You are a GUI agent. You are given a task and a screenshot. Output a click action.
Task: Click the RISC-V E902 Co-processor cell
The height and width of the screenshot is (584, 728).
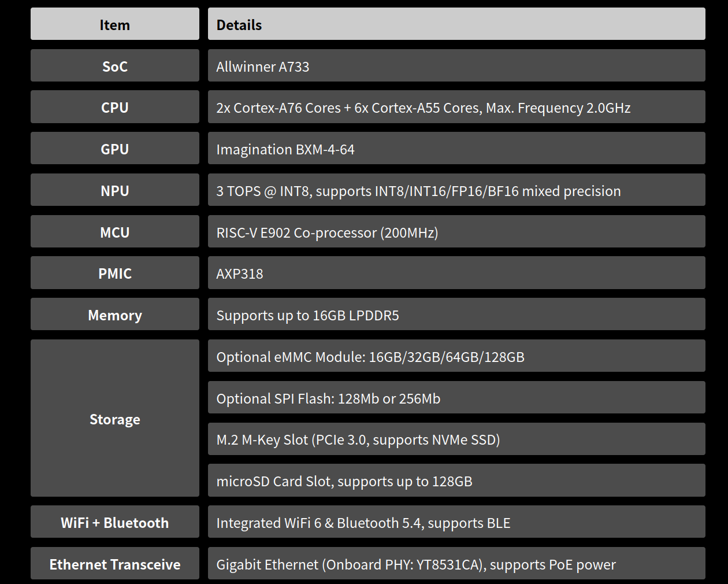[327, 232]
